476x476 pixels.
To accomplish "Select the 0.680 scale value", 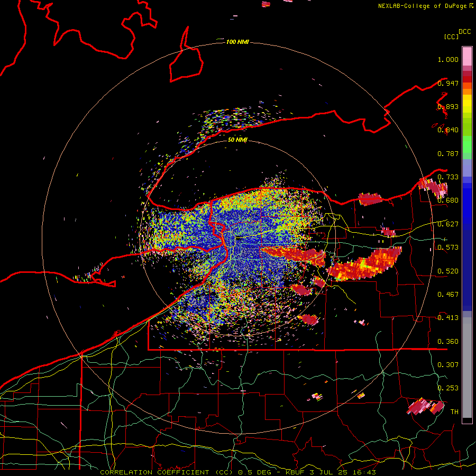I will click(x=448, y=200).
